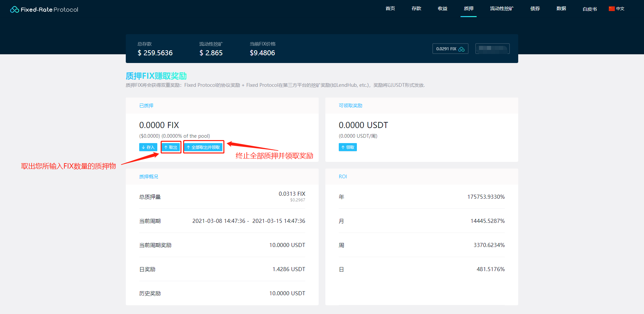
Task: Click the daily ROI 481.5176%
Action: pyautogui.click(x=491, y=269)
